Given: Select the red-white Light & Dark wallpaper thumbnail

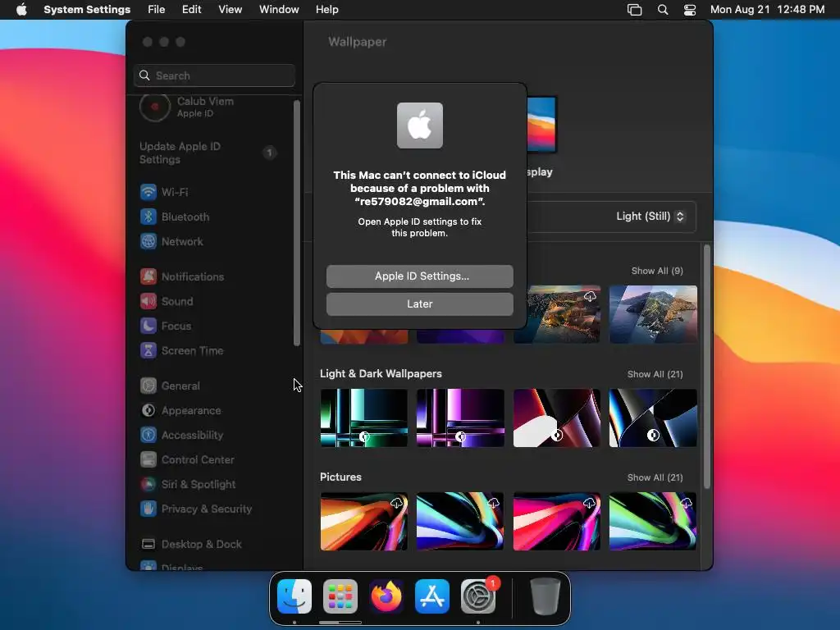Looking at the screenshot, I should [557, 418].
